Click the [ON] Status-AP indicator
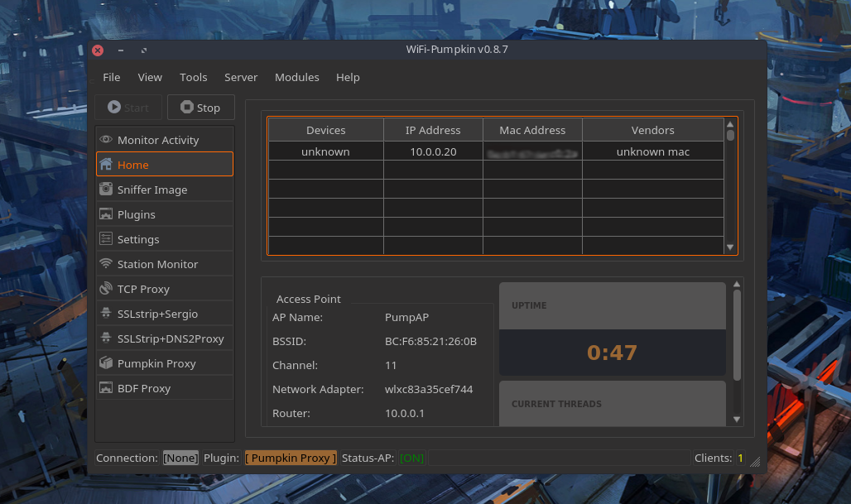851x504 pixels. 411,458
